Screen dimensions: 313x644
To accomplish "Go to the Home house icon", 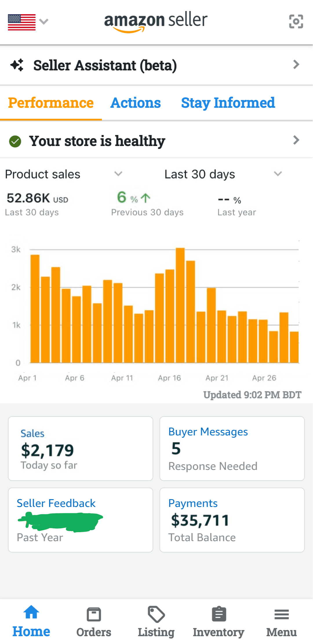I will point(31,612).
